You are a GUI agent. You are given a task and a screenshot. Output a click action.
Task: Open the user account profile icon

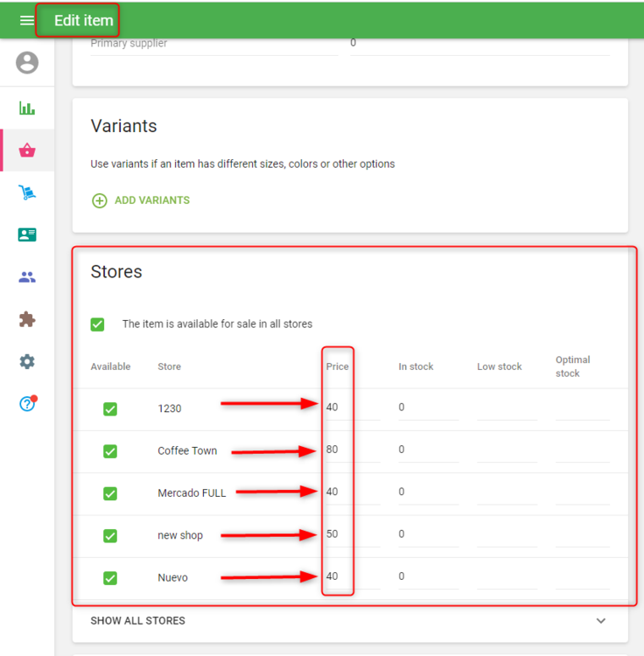pyautogui.click(x=27, y=63)
